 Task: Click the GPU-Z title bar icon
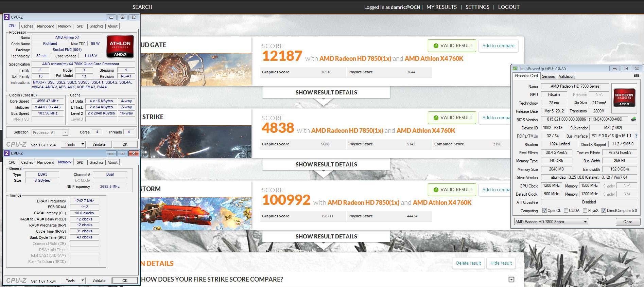pyautogui.click(x=515, y=69)
